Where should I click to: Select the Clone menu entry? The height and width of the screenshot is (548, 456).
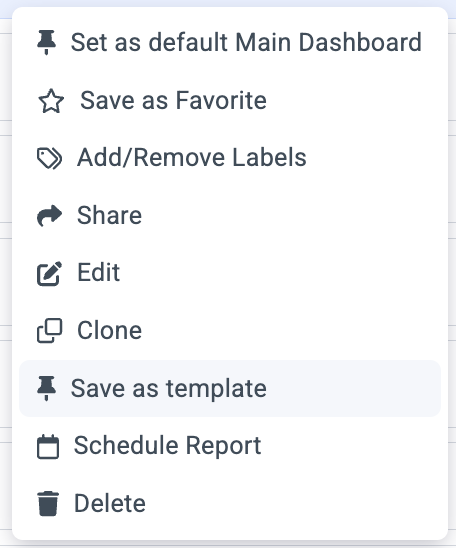tap(230, 330)
